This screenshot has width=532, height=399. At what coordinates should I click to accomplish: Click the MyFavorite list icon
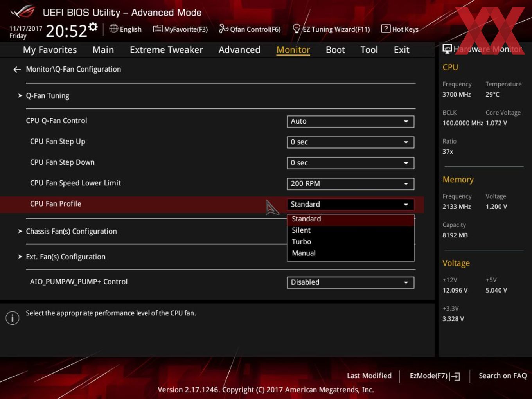pos(158,29)
